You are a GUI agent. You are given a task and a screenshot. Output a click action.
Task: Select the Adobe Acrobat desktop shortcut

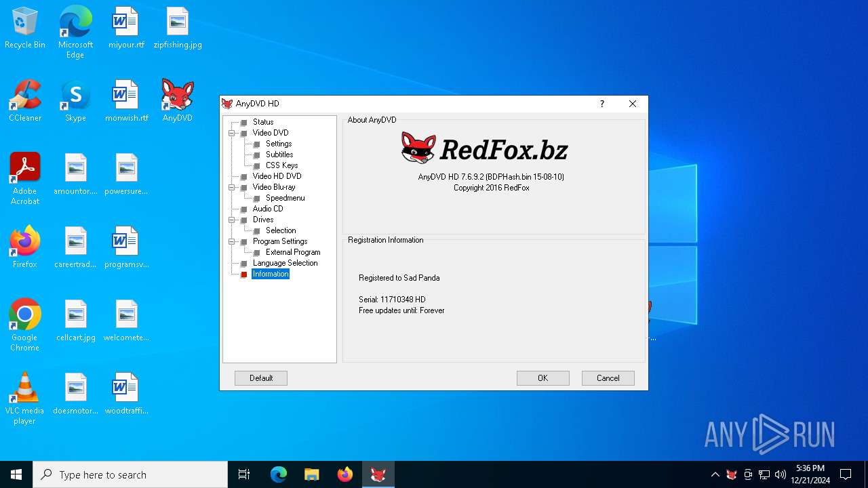(x=25, y=179)
